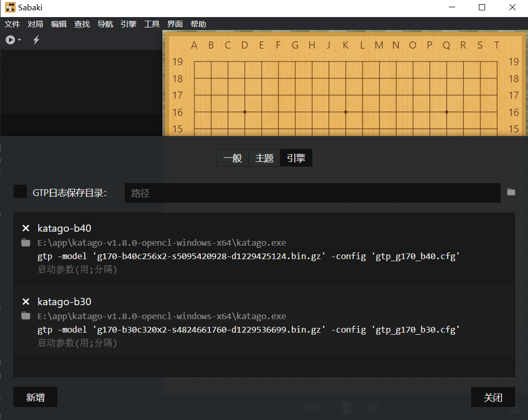Viewport: 528px width, 420px height.
Task: Open the 文件 menu
Action: click(x=12, y=24)
